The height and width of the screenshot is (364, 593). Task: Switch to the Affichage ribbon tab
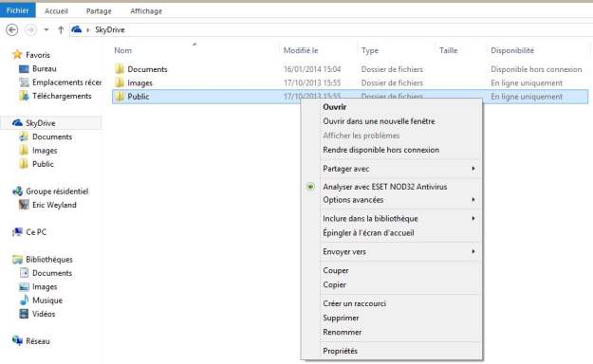146,11
